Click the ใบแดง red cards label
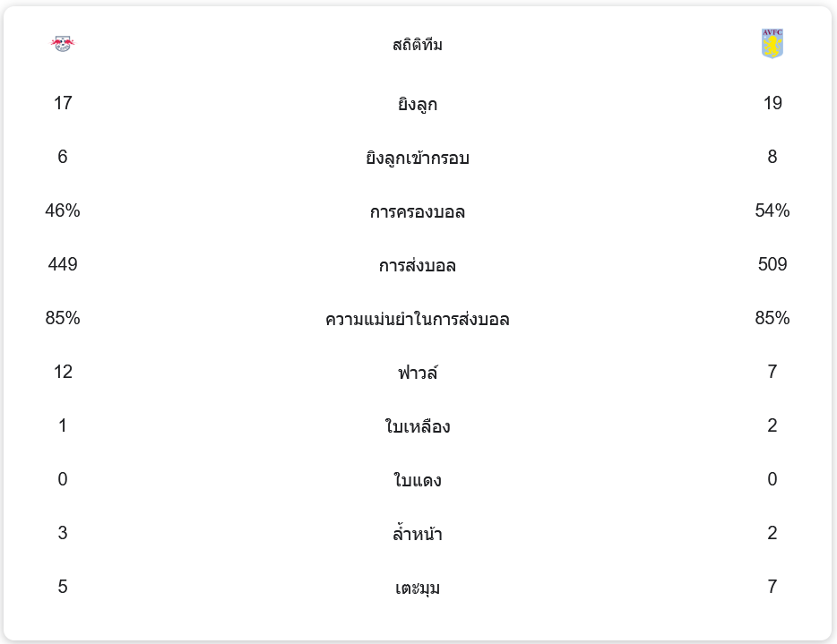Image resolution: width=837 pixels, height=644 pixels. click(418, 480)
